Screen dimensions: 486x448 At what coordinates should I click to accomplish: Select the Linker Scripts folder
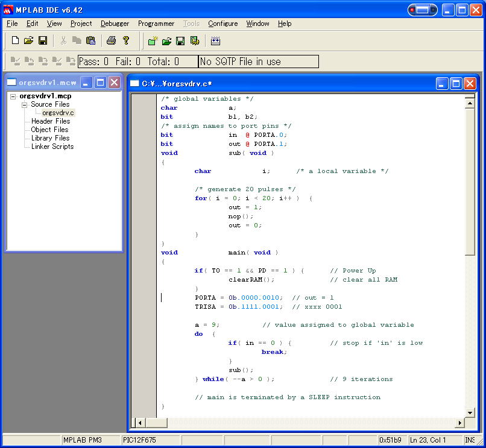point(52,147)
